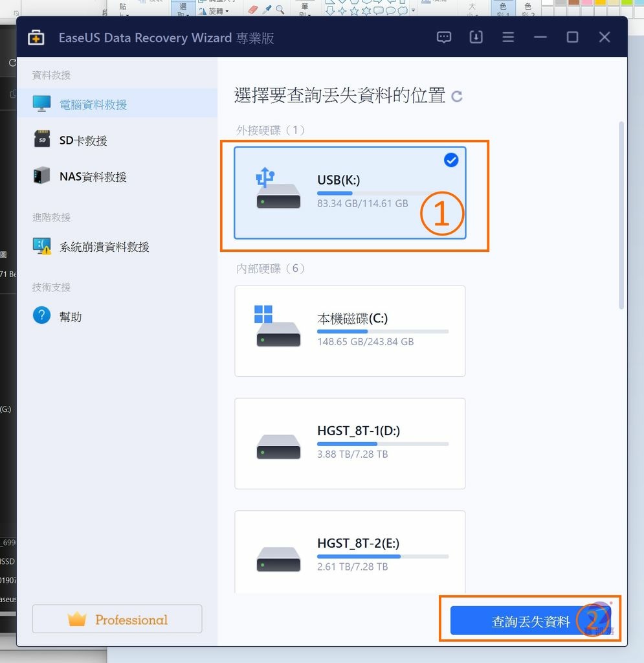Image resolution: width=644 pixels, height=663 pixels.
Task: Click the EaseUS first-aid kit logo icon
Action: (36, 38)
